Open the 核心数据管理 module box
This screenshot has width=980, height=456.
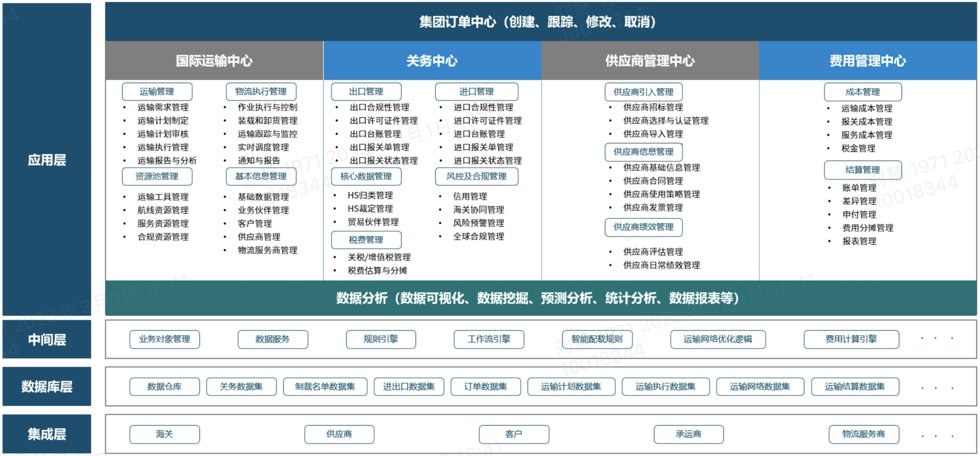[x=366, y=177]
